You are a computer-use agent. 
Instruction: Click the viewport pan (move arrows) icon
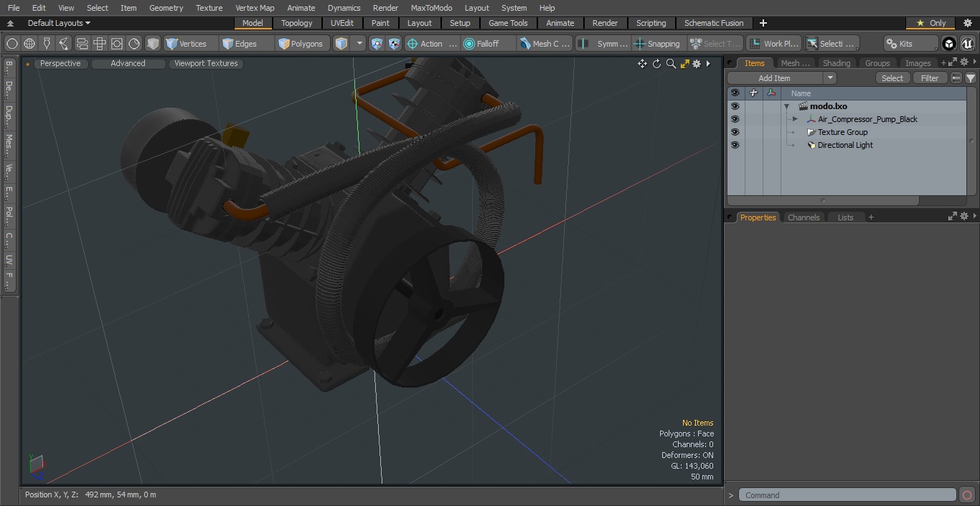(x=642, y=64)
